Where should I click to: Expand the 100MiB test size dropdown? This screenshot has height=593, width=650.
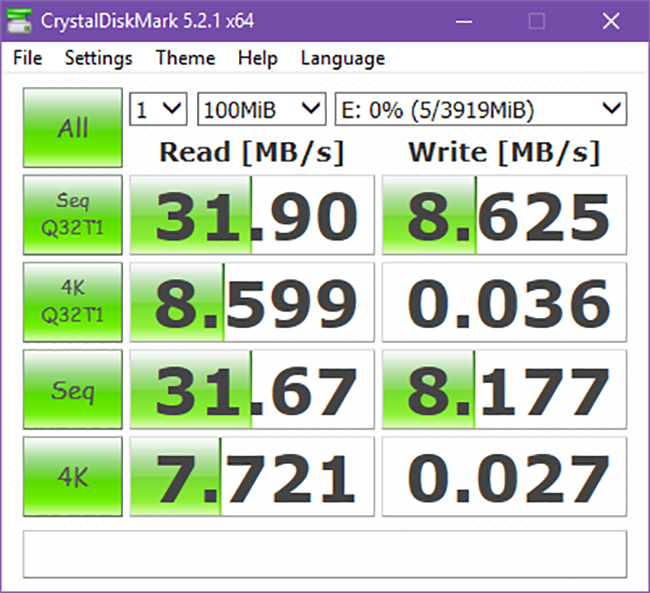261,109
